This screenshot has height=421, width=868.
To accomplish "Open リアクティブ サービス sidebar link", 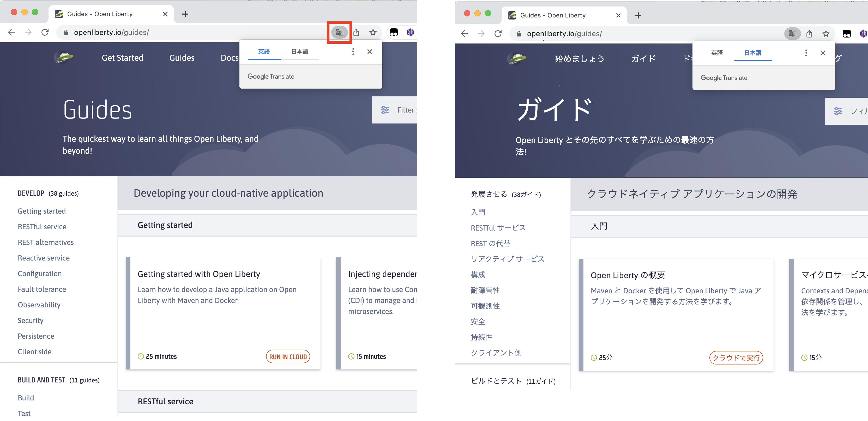I will pos(508,259).
